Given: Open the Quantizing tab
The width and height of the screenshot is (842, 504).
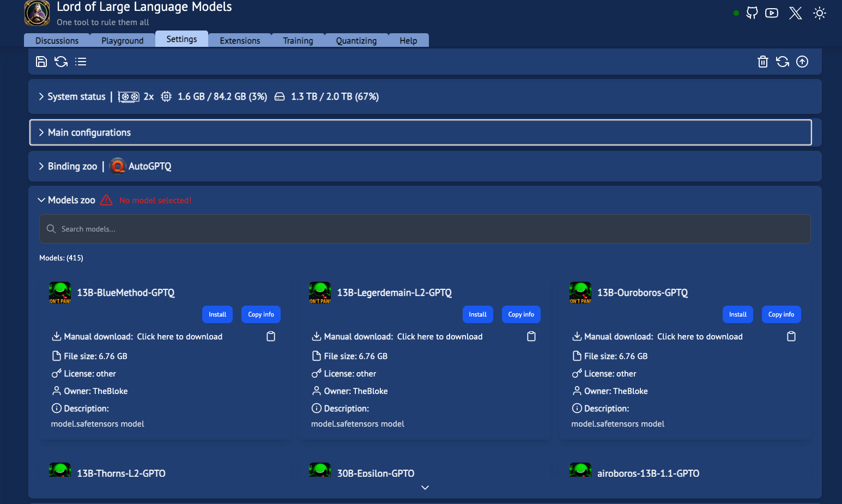Looking at the screenshot, I should [x=356, y=40].
